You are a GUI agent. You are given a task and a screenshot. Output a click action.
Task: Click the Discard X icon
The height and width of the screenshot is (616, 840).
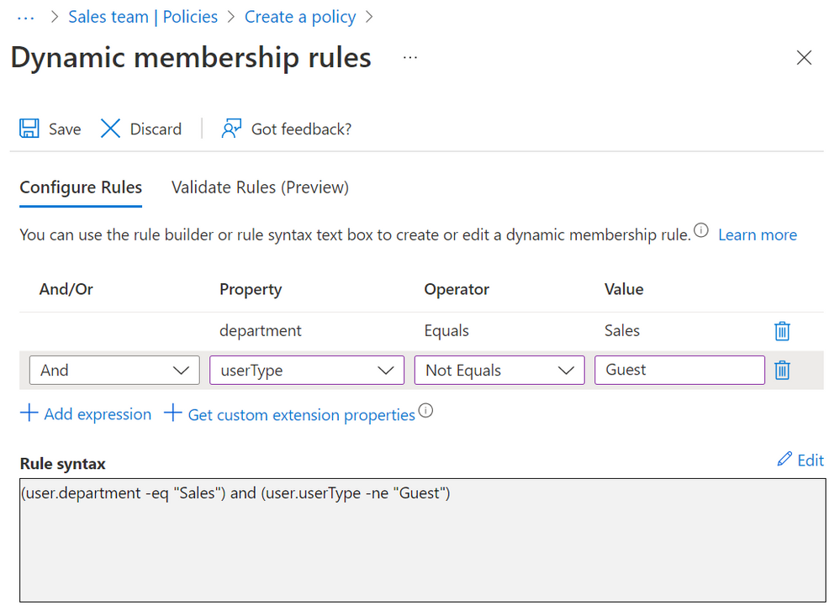tap(111, 129)
